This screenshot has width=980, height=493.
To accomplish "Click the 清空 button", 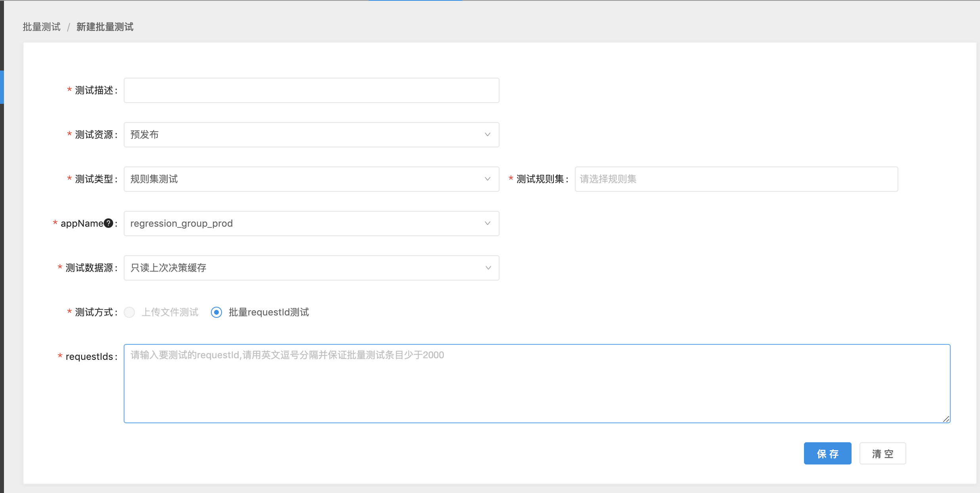I will point(882,453).
